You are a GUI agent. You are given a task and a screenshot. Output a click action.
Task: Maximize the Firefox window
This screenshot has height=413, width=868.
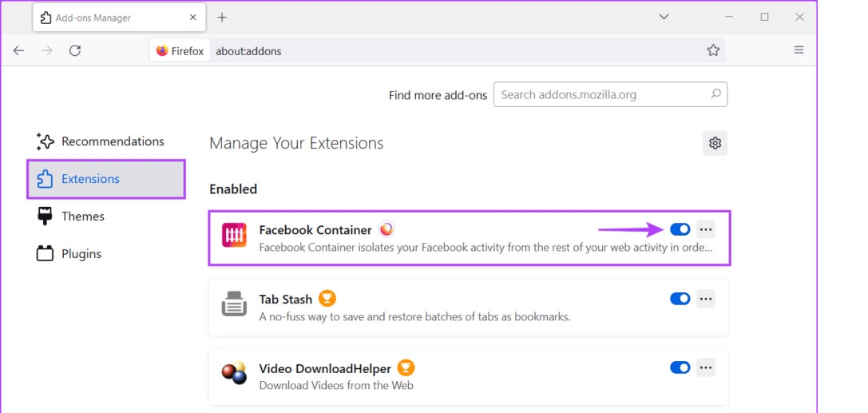(764, 17)
